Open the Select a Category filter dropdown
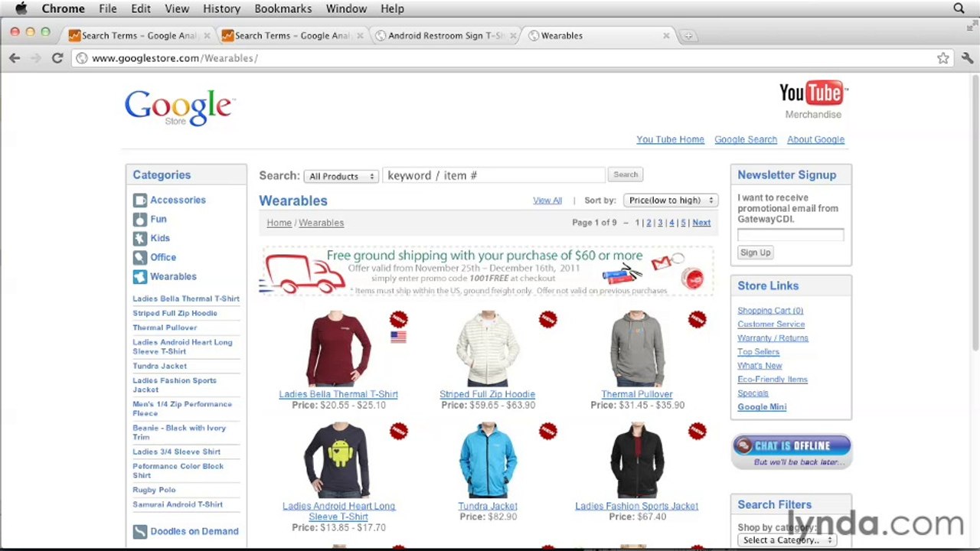Viewport: 980px width, 551px height. pos(787,540)
